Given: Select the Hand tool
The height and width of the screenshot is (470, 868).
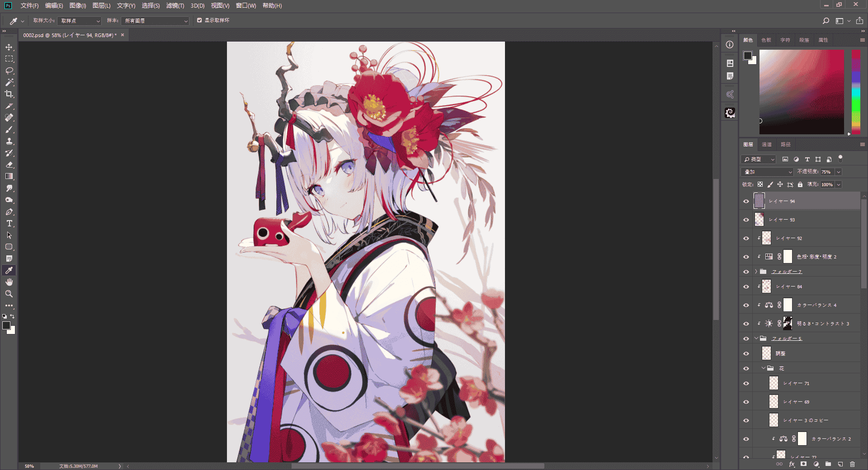Looking at the screenshot, I should click(9, 282).
